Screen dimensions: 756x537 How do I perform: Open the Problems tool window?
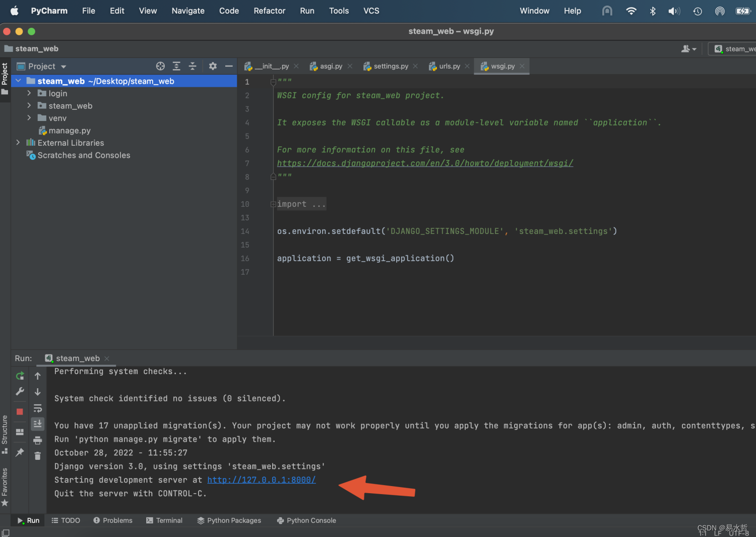(112, 520)
